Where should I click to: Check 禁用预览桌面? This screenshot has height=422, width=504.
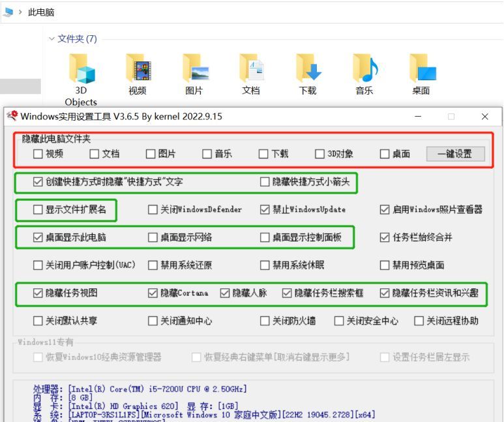point(385,265)
